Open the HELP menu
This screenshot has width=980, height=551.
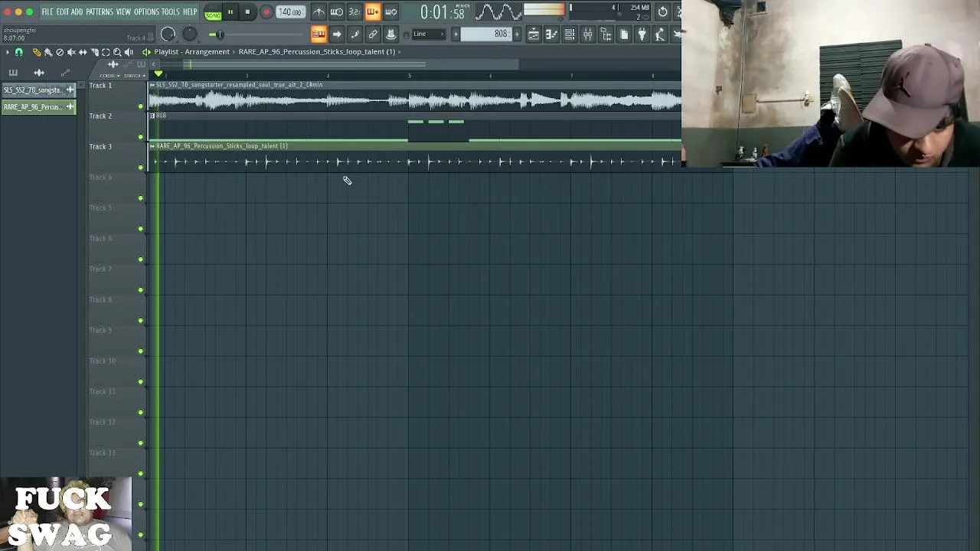[190, 12]
